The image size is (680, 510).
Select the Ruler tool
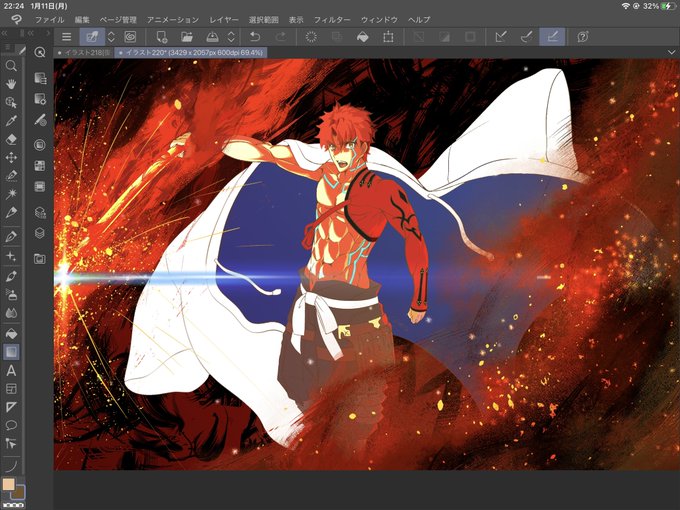tap(11, 407)
